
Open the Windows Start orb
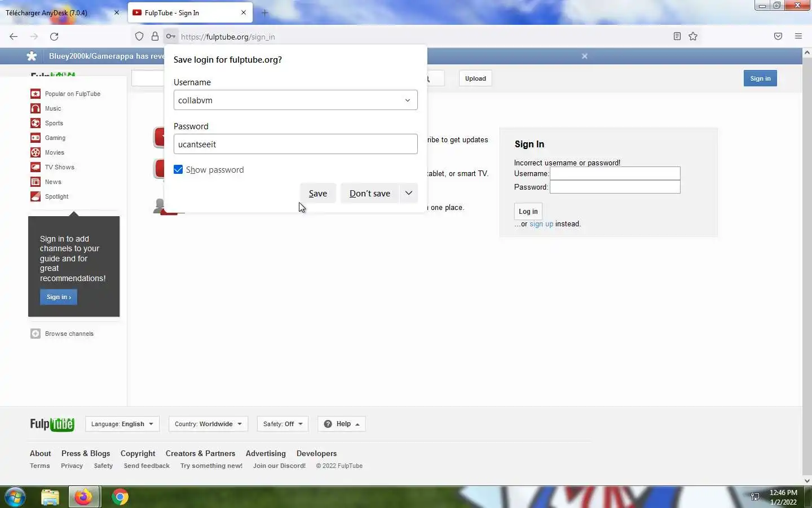click(x=15, y=497)
